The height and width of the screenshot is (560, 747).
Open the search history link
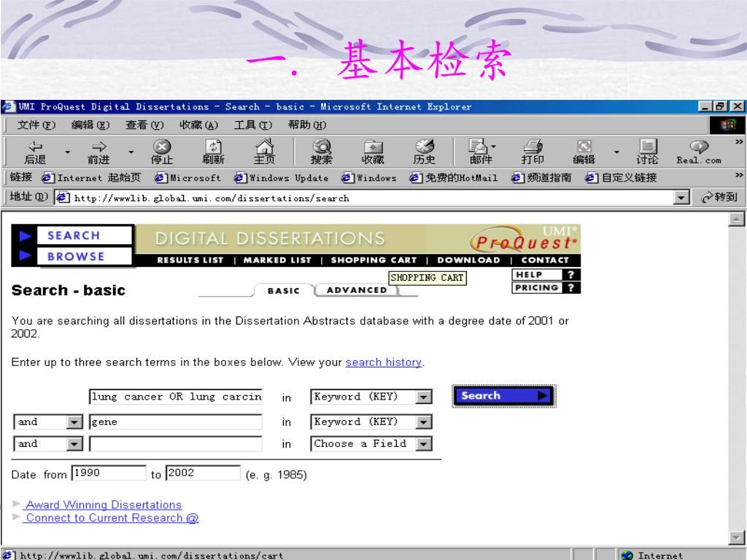[x=384, y=362]
